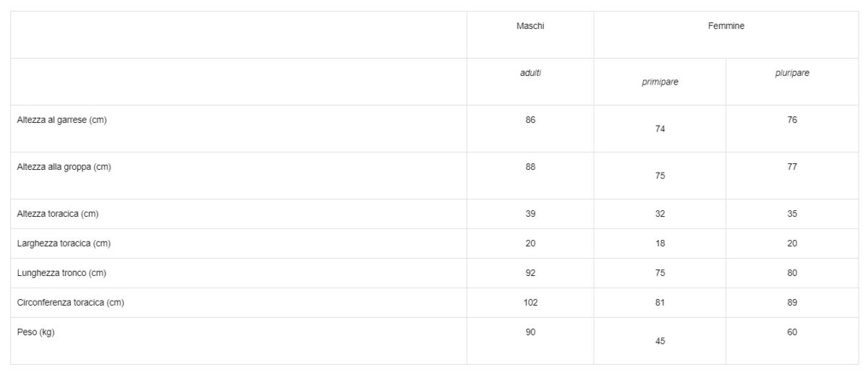The width and height of the screenshot is (868, 375).
Task: Select the 102 circonferenza toracica value
Action: click(x=530, y=303)
